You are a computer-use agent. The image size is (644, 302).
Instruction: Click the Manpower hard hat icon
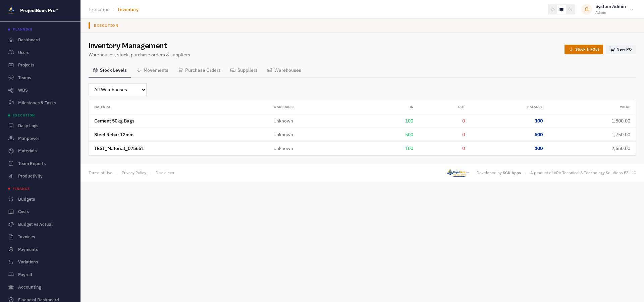click(x=11, y=139)
